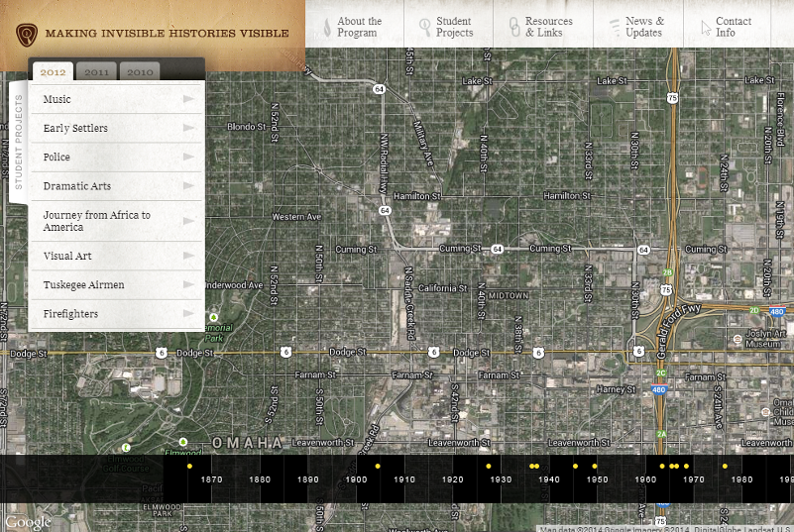Click the Gerald Ford Fwy label

[679, 331]
